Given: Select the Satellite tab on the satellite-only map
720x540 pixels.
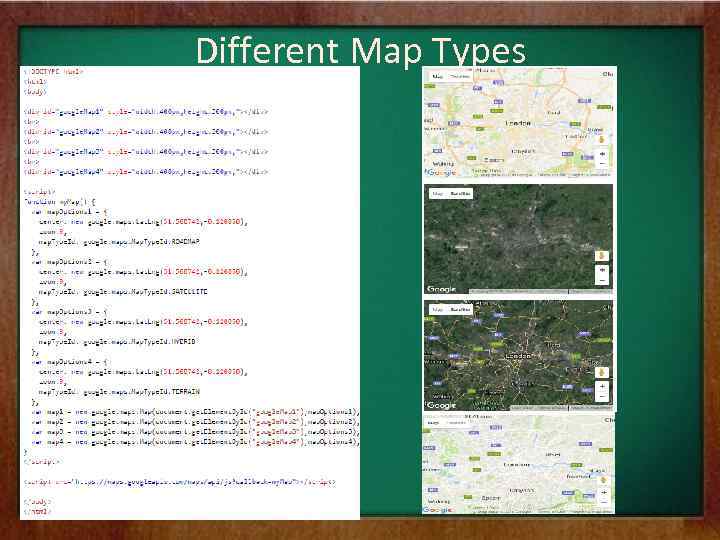Looking at the screenshot, I should [460, 193].
